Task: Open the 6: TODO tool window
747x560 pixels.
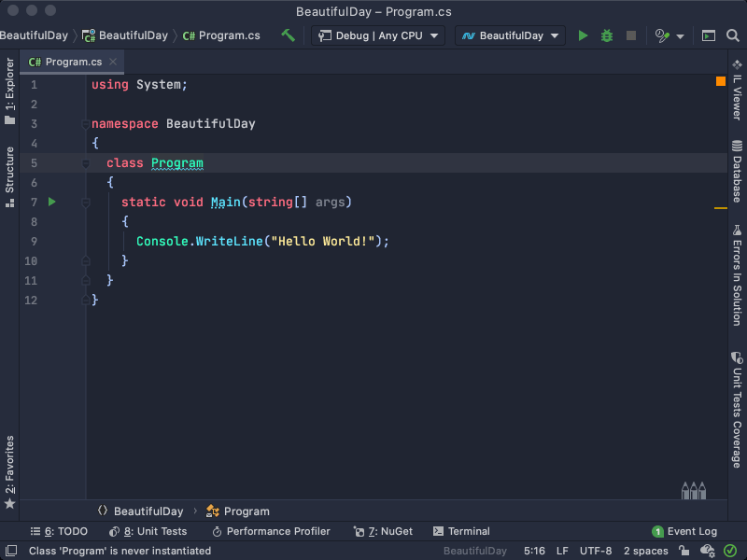Action: tap(59, 531)
